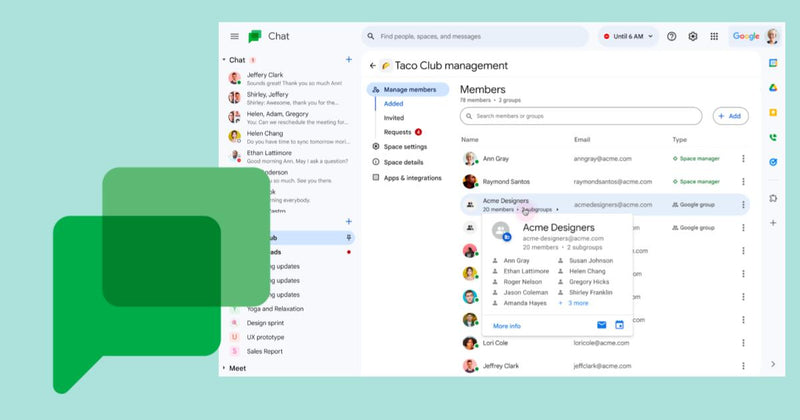Image resolution: width=800 pixels, height=420 pixels.
Task: Go back using the arrow beside Taco Club
Action: 372,65
